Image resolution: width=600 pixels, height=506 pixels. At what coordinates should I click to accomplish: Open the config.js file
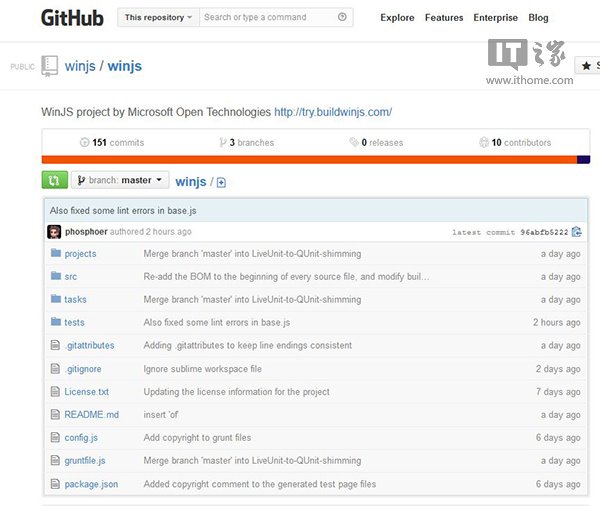(81, 437)
